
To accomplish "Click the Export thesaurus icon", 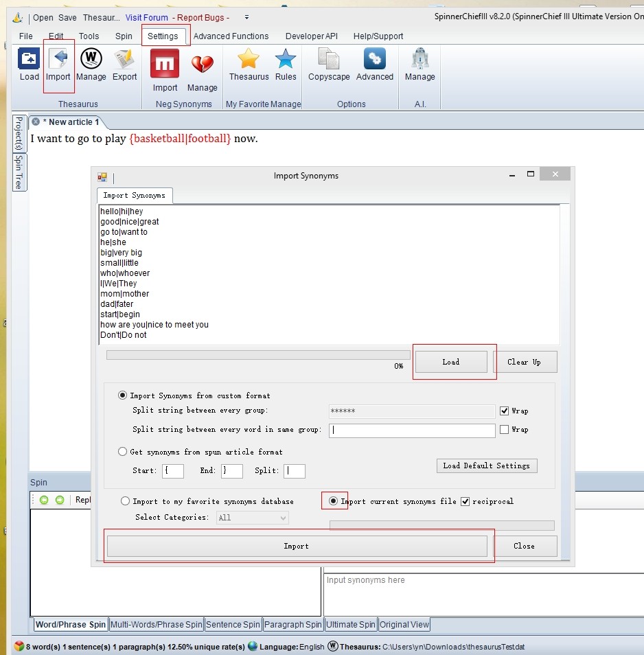I will [125, 60].
